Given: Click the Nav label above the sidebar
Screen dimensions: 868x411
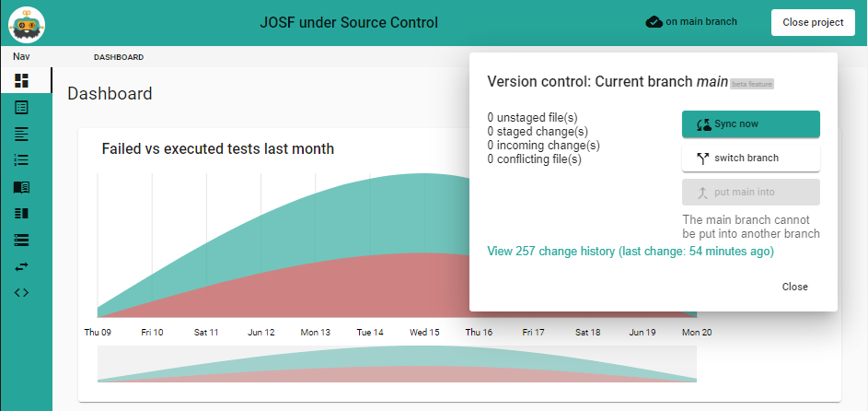Looking at the screenshot, I should coord(21,57).
